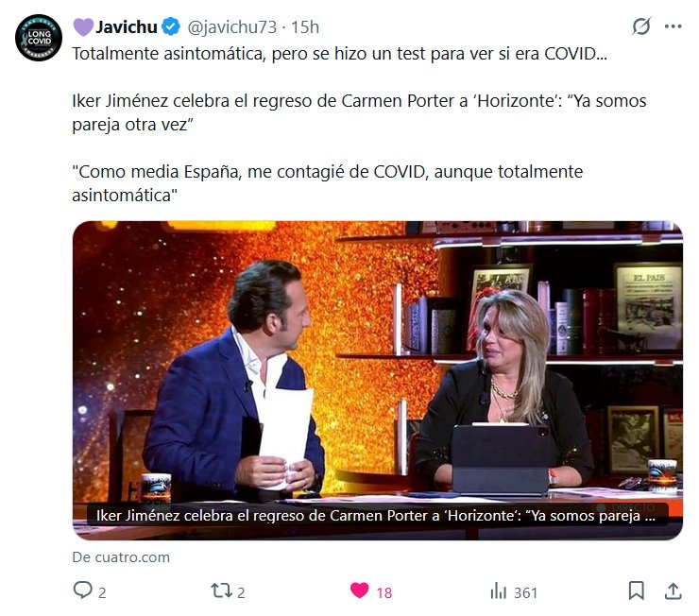Open Javichu display name profile

tap(127, 27)
